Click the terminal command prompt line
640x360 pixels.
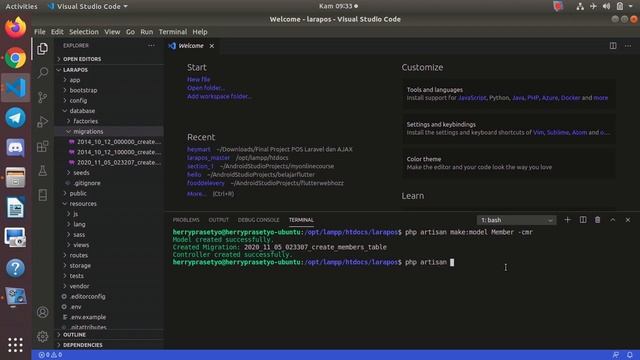(313, 262)
